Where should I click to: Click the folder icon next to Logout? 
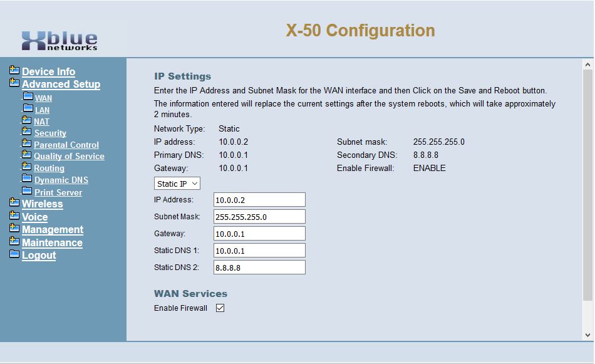point(14,254)
